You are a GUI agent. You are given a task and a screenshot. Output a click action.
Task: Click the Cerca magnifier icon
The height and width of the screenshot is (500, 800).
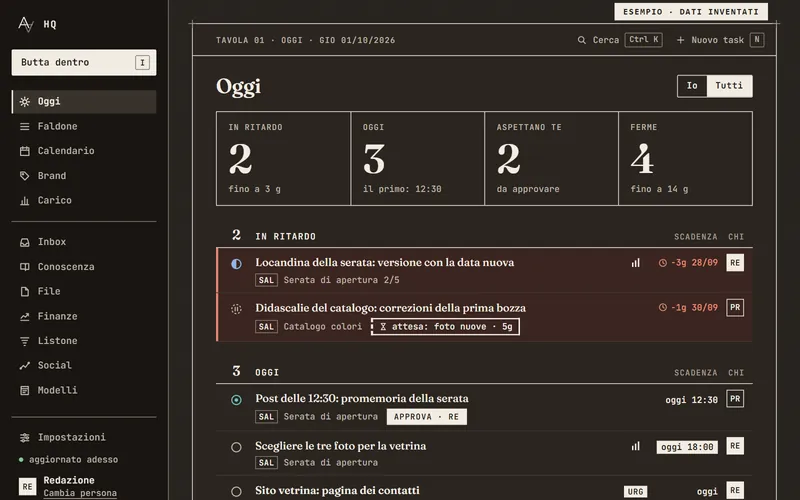582,40
